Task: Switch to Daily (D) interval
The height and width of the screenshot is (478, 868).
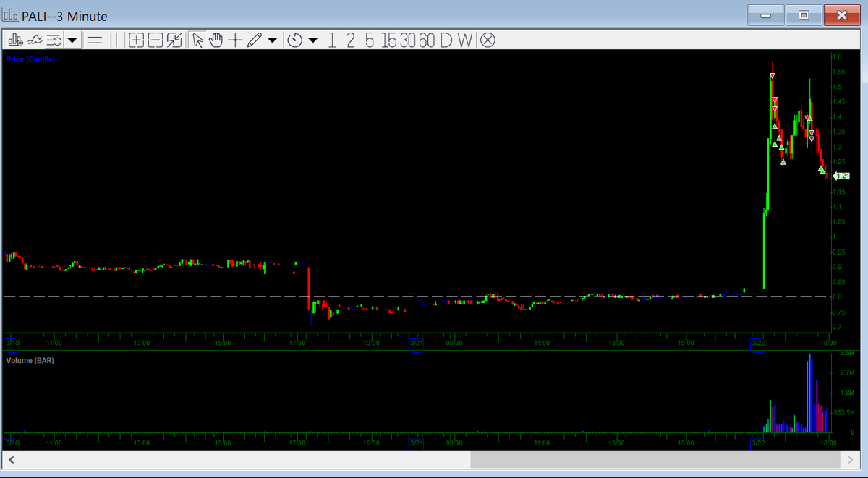Action: (x=446, y=39)
